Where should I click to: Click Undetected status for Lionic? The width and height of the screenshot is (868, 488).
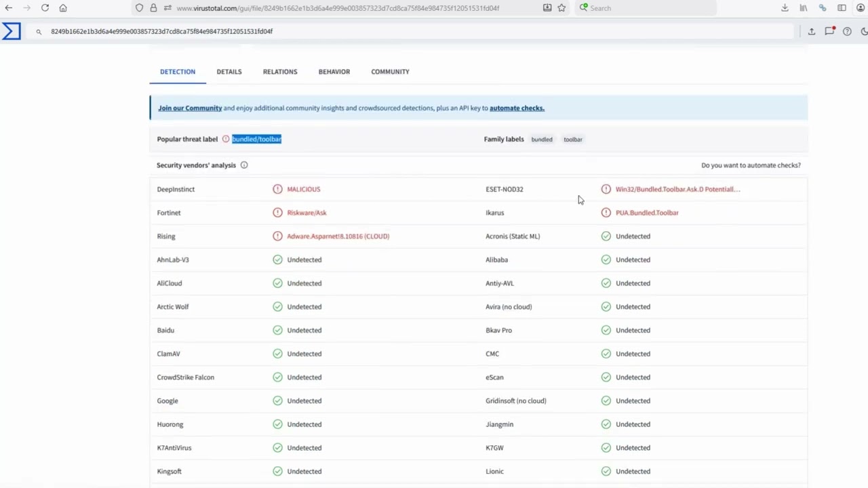point(633,471)
